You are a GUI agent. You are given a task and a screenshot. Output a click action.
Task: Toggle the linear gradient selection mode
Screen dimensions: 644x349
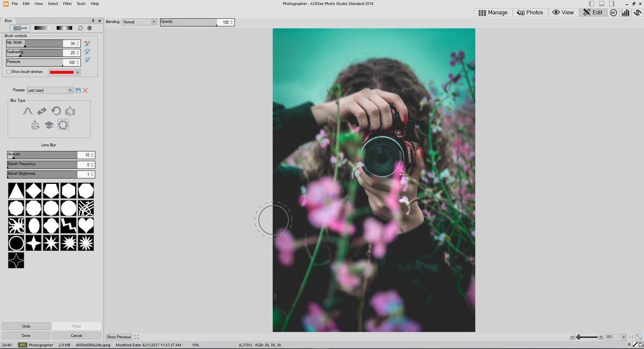[41, 28]
